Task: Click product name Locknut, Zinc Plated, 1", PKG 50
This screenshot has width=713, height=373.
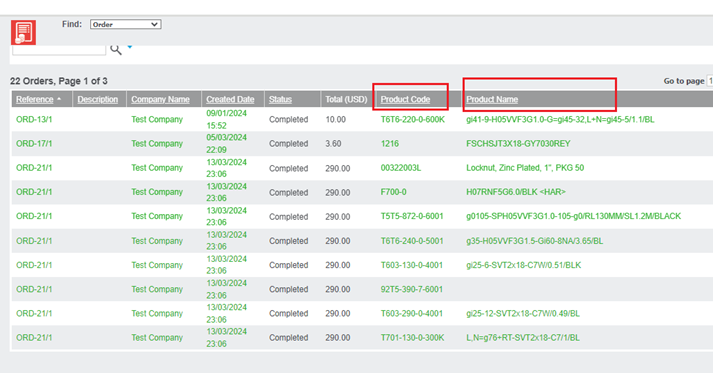Action: [x=525, y=168]
